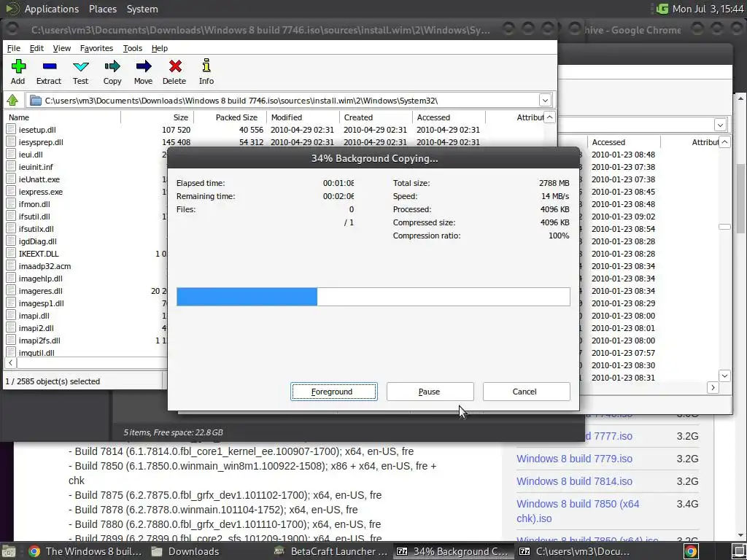Click the address path input field
This screenshot has width=747, height=560.
pos(290,101)
